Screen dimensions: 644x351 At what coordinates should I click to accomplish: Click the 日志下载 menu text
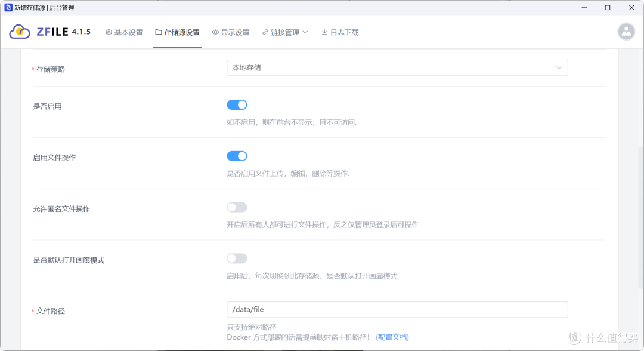344,32
